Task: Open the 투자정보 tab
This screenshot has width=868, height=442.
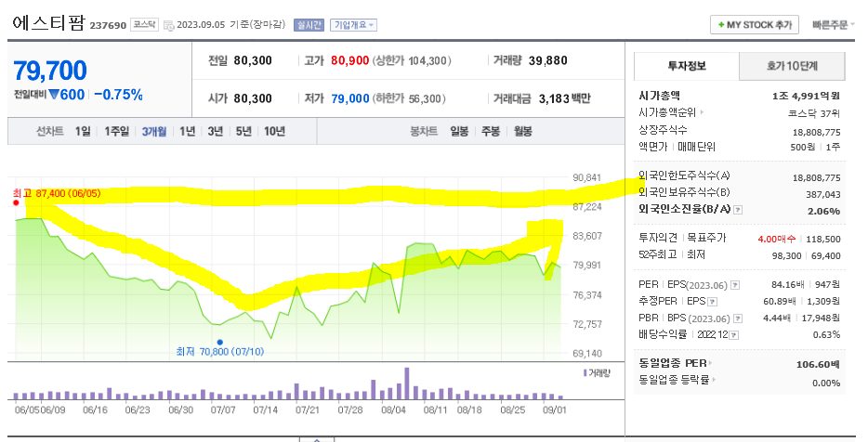Action: [687, 66]
